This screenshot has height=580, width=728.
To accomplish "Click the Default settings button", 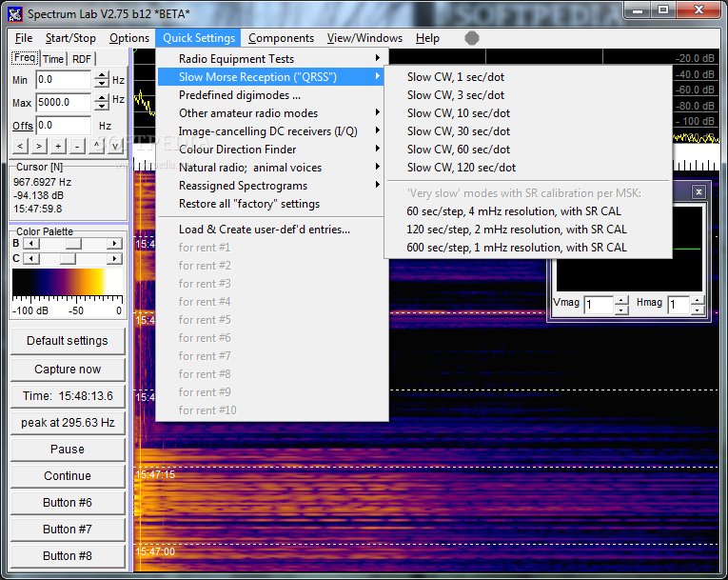I will [68, 341].
